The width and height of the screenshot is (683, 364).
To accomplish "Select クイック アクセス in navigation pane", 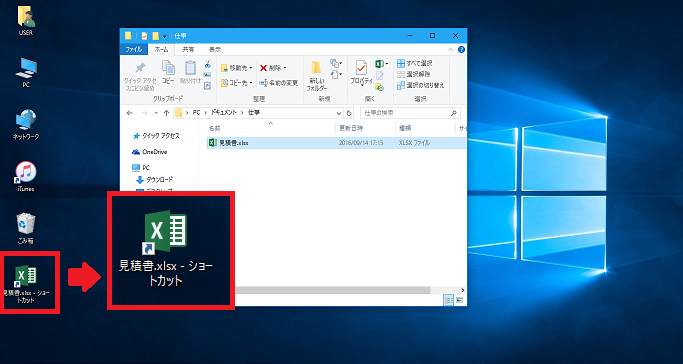I will [156, 136].
